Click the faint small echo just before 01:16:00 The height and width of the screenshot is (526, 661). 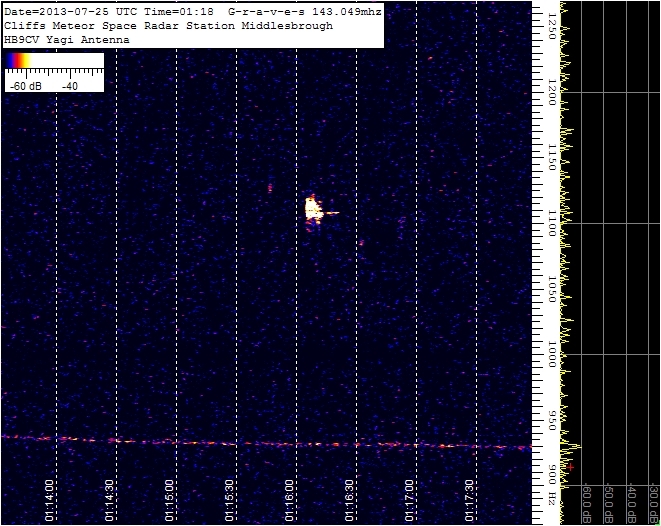pyautogui.click(x=270, y=188)
